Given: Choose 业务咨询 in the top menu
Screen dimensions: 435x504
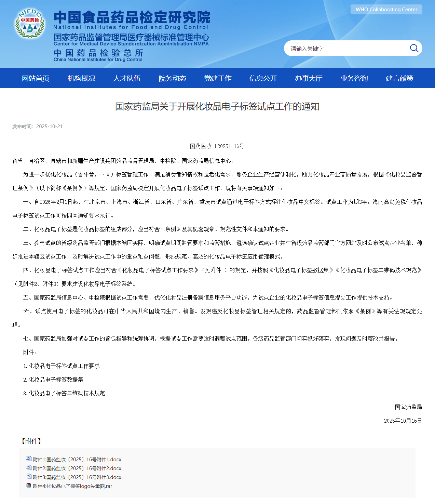Looking at the screenshot, I should (354, 78).
